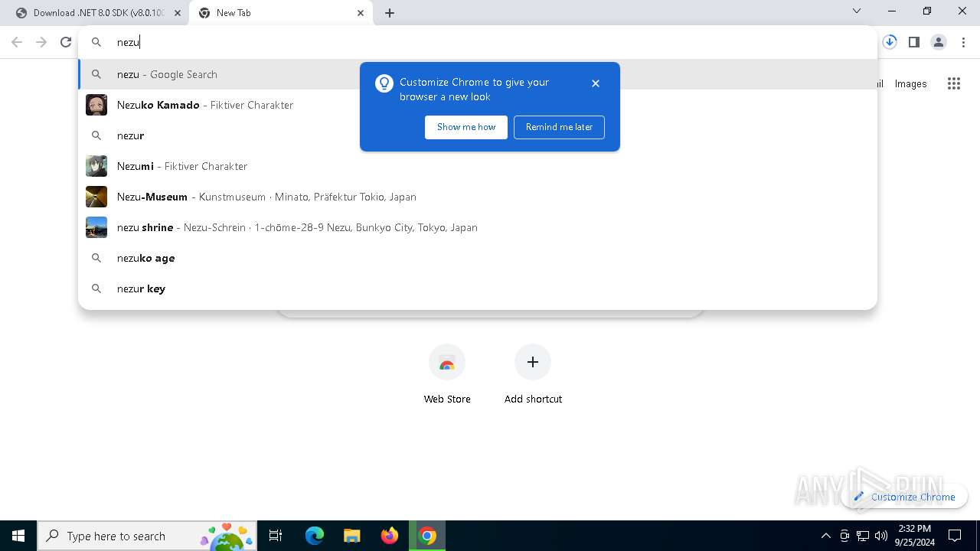Select the 'nezur' suggestion
Viewport: 980px width, 551px height.
coord(478,135)
